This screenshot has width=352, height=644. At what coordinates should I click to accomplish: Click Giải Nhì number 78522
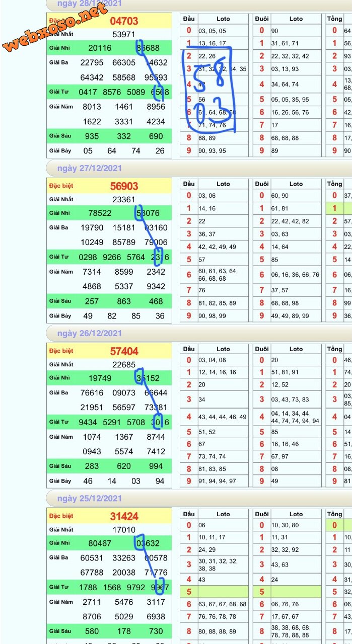pos(100,213)
